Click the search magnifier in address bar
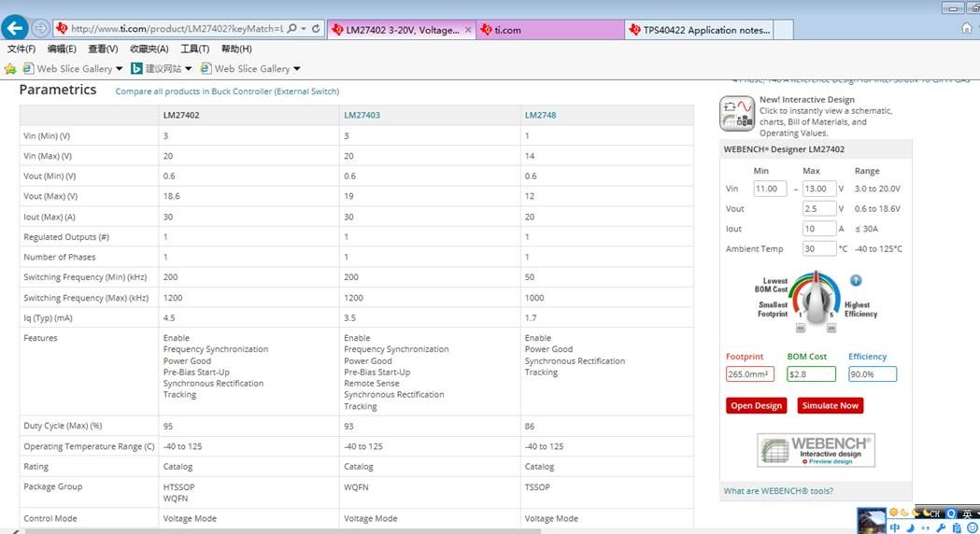 [x=291, y=29]
